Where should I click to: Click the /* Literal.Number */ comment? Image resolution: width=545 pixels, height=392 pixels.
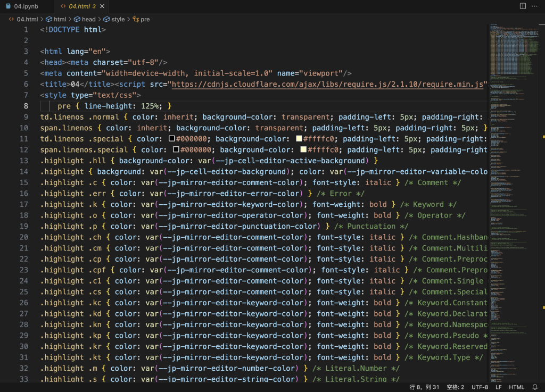(x=356, y=368)
